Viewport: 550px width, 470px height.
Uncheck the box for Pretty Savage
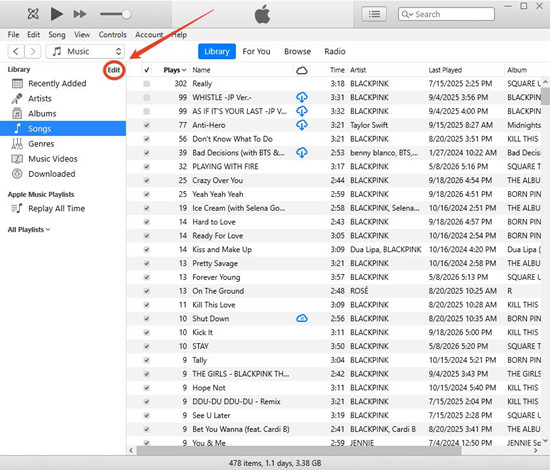point(147,263)
